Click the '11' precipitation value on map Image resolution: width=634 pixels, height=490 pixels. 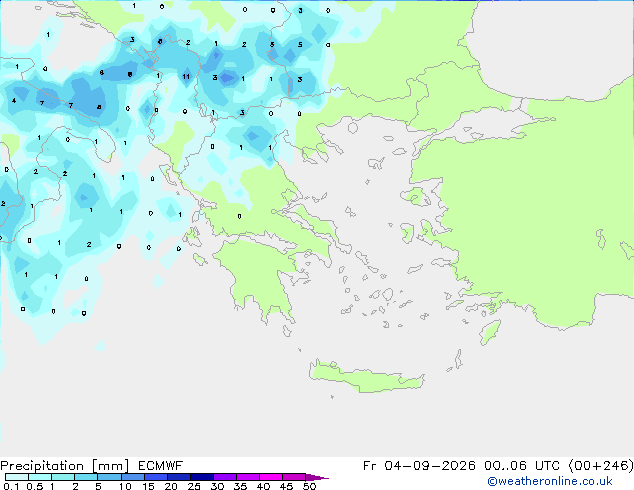(x=186, y=76)
